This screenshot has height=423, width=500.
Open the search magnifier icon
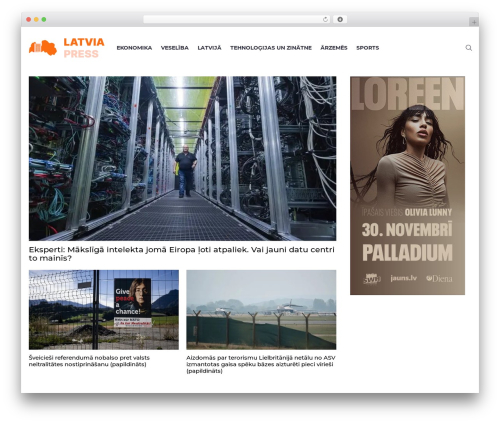pyautogui.click(x=468, y=48)
